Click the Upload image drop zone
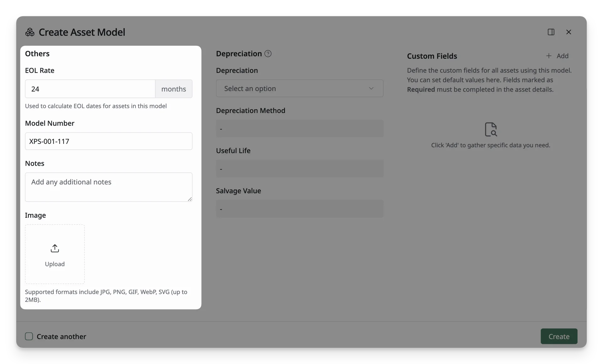603x364 pixels. tap(55, 254)
